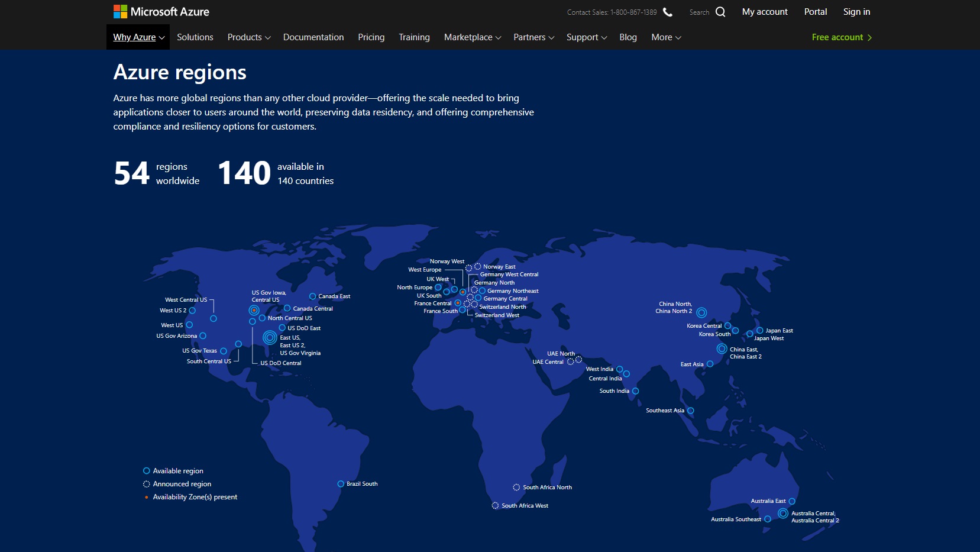Click the US DoD Central label
Screen dimensions: 980x552
click(281, 363)
